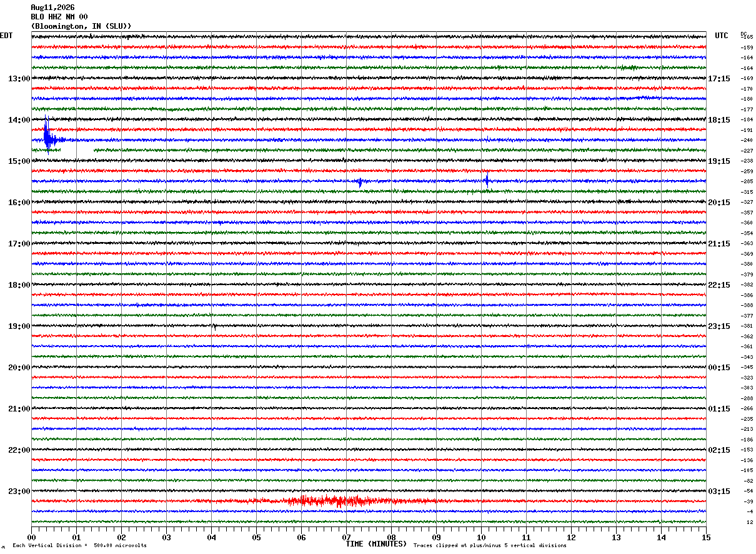The image size is (756, 554).
Task: Click the 15 minute axis tick label
Action: pyautogui.click(x=706, y=537)
